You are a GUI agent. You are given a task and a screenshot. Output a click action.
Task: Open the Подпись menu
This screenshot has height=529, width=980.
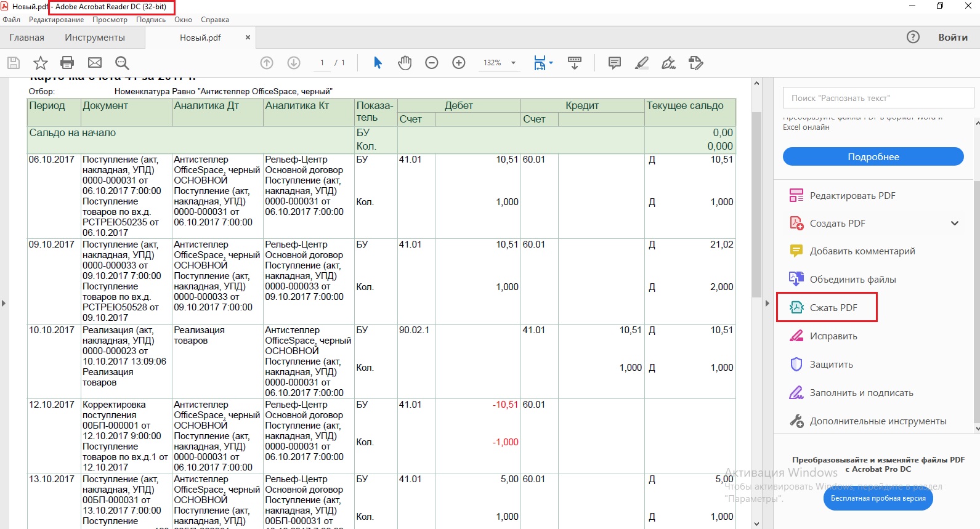[151, 20]
